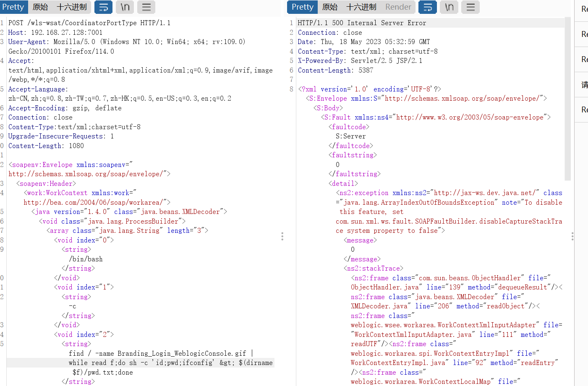The image size is (588, 386).
Task: Click the ns2:exception opening tag line
Action: [x=449, y=193]
